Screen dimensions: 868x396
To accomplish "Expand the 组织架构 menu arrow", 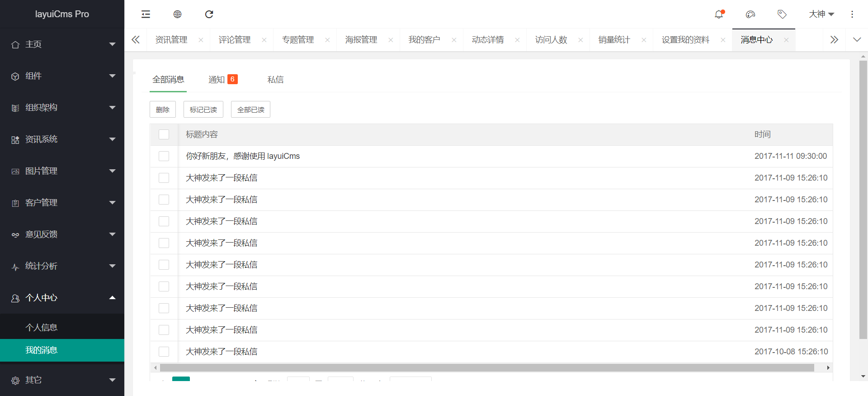I will click(113, 108).
